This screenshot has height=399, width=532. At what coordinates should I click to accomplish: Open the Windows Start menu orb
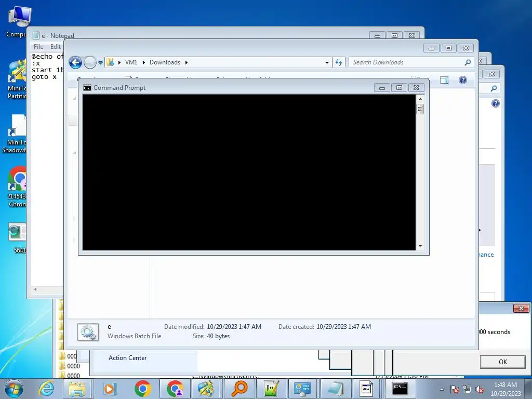[14, 389]
